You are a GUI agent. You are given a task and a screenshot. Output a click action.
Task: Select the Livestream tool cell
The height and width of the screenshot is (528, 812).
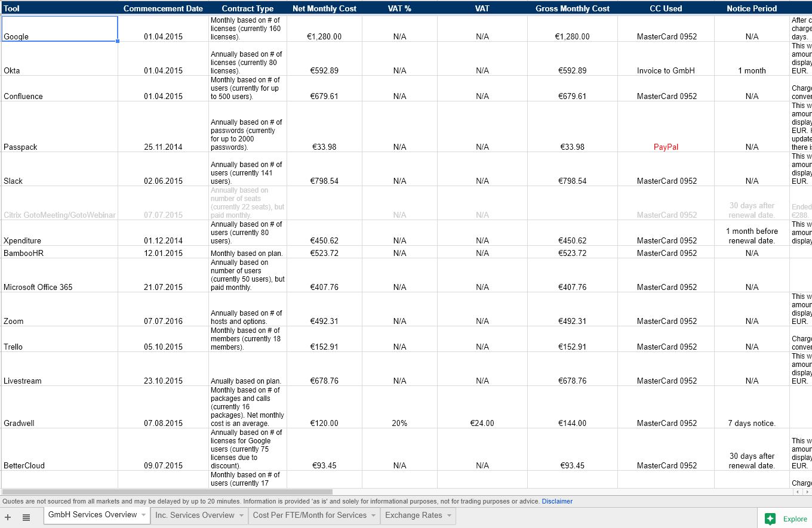click(x=60, y=369)
